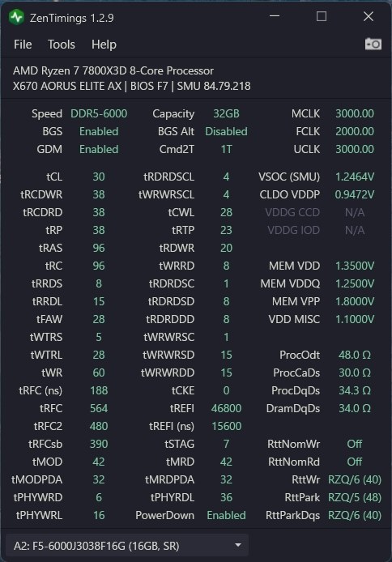Open the Help menu
The height and width of the screenshot is (562, 392).
pyautogui.click(x=104, y=45)
